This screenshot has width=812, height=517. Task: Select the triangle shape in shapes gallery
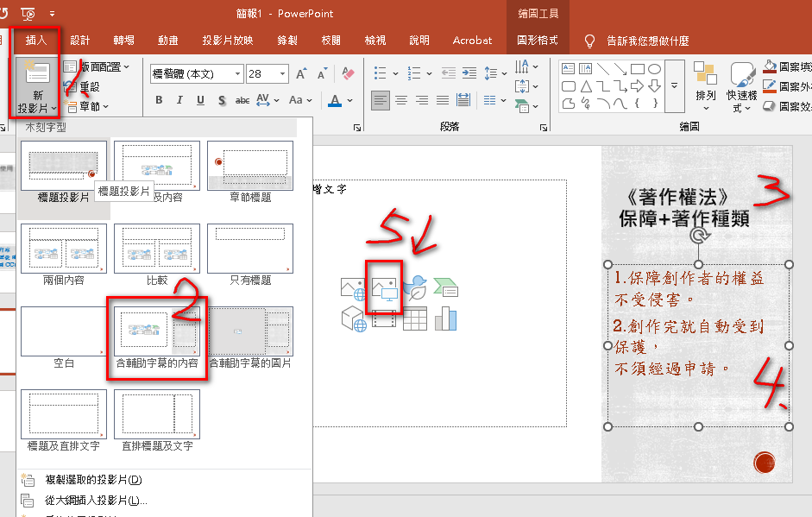pyautogui.click(x=586, y=86)
